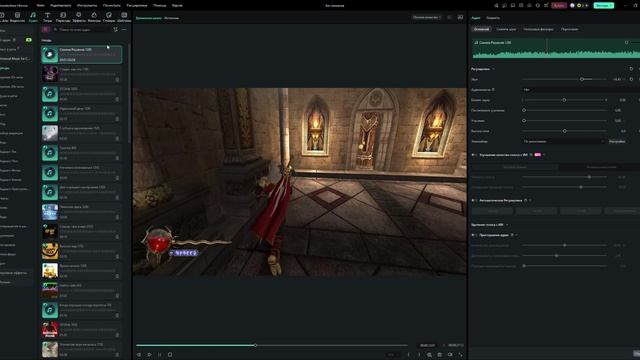The height and width of the screenshot is (360, 640).
Task: Open the Эквалайзер preset dropdown
Action: (564, 141)
